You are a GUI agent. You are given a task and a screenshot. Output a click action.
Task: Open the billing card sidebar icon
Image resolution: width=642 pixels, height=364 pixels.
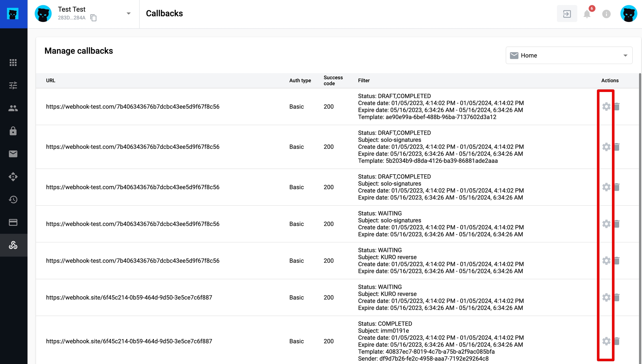coord(13,222)
